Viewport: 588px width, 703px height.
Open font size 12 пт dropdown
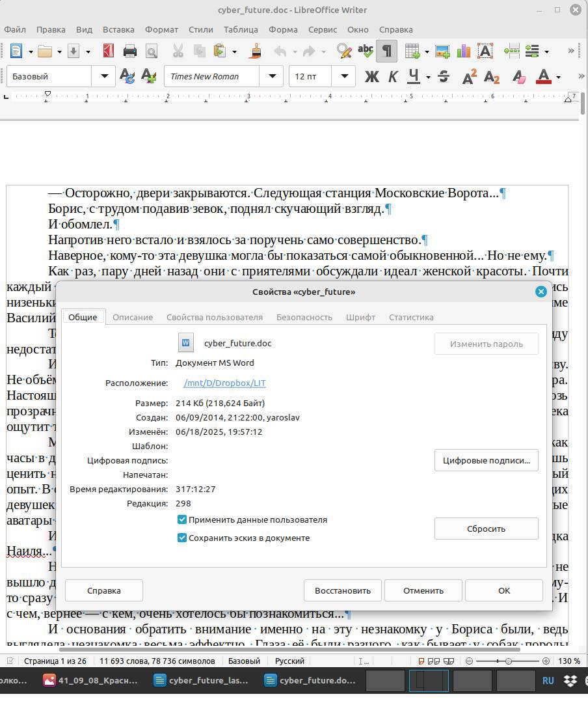(344, 77)
